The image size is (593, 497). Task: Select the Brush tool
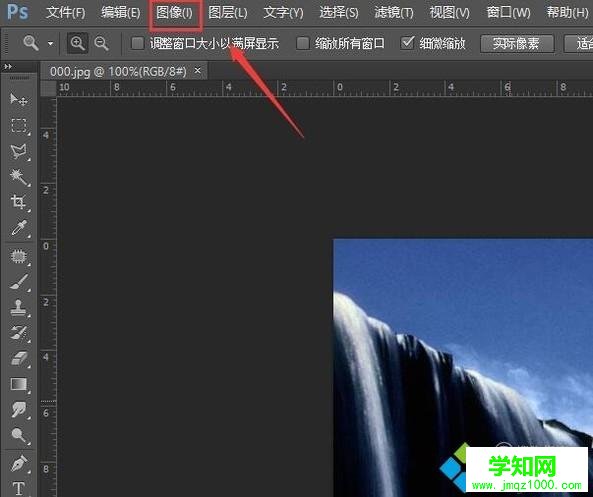point(19,282)
